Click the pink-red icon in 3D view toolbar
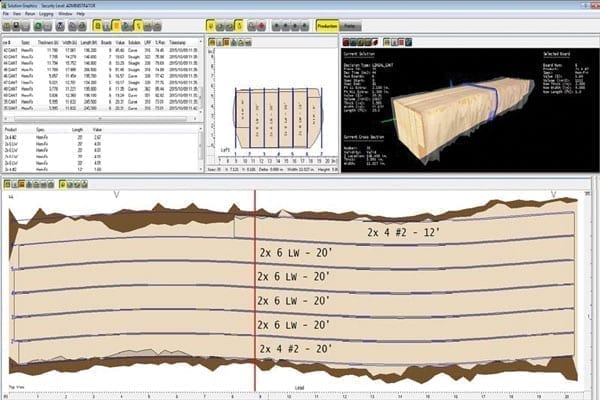Image resolution: width=600 pixels, height=400 pixels. point(401,42)
